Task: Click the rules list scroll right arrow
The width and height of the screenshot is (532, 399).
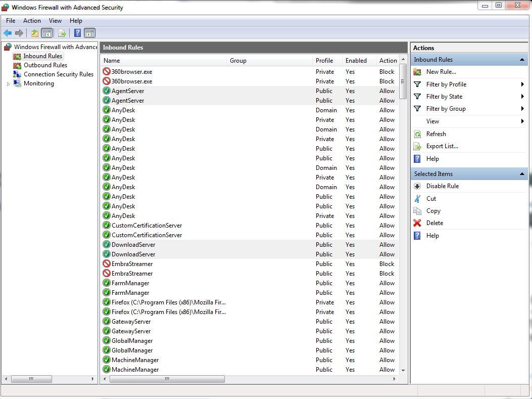Action: (x=394, y=379)
